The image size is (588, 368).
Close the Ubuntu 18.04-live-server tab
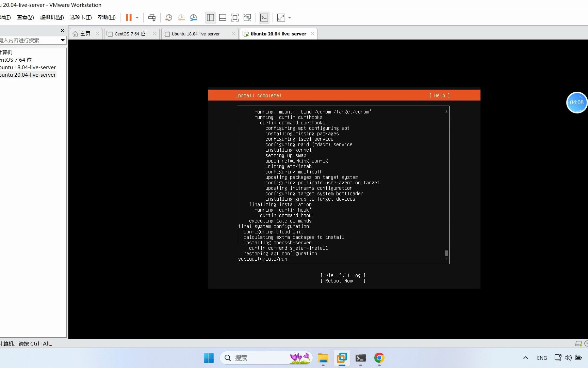pos(233,33)
